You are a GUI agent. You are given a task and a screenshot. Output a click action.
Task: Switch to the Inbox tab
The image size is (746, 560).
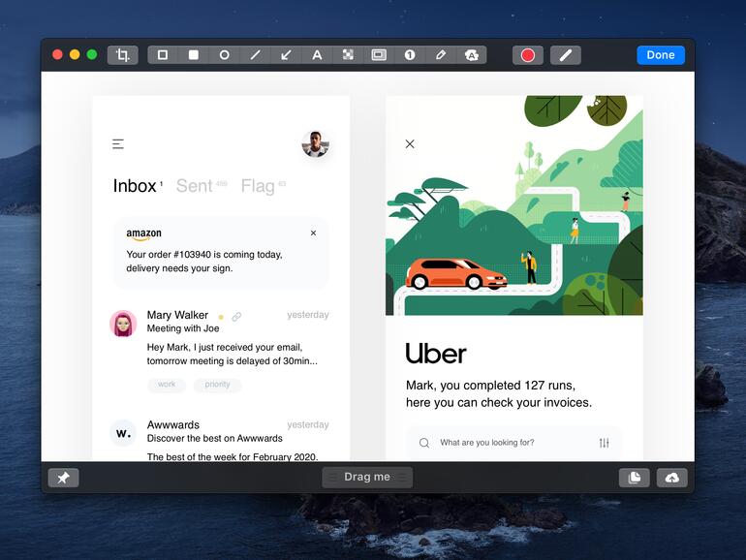135,186
